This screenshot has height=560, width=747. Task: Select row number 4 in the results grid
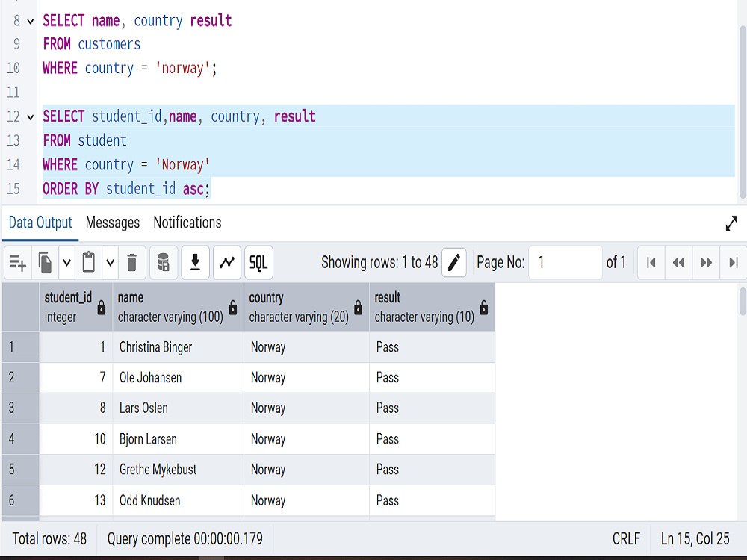point(20,439)
